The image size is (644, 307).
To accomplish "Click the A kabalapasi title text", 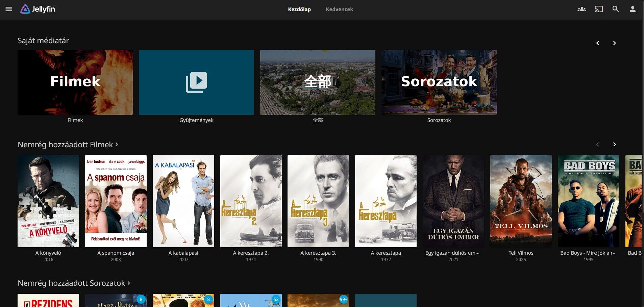I will coord(183,253).
